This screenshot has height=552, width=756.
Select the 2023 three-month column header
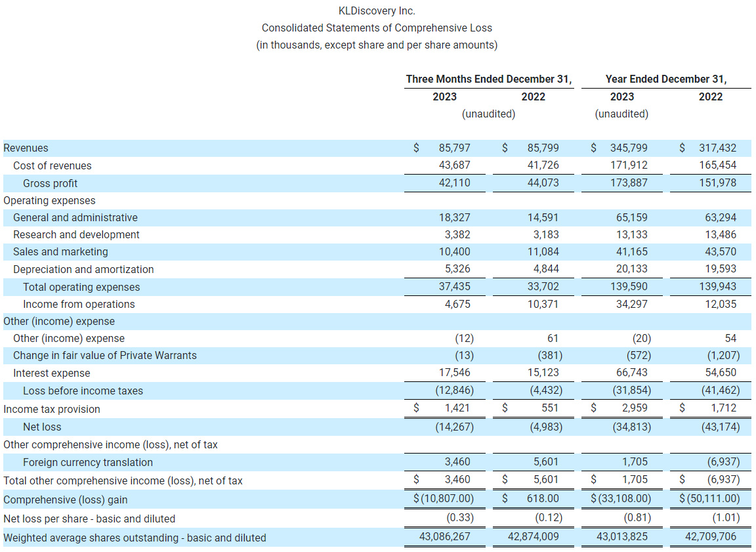click(x=444, y=96)
